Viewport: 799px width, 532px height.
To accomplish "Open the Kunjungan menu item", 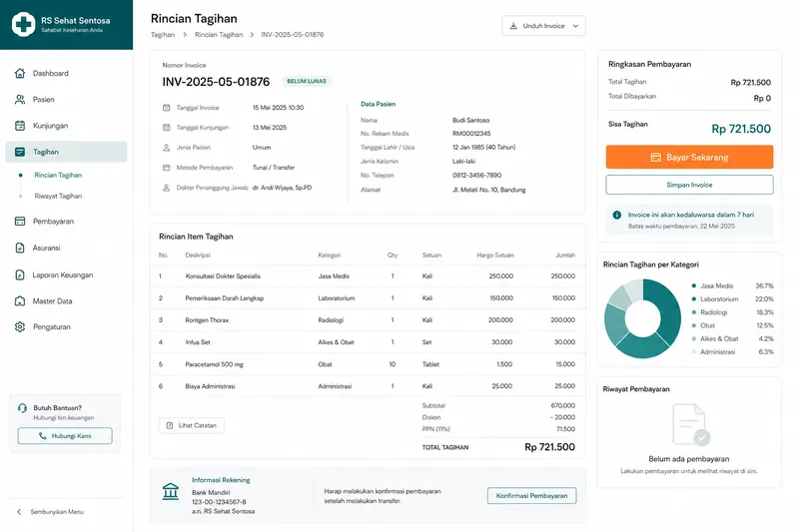I will coord(66,126).
